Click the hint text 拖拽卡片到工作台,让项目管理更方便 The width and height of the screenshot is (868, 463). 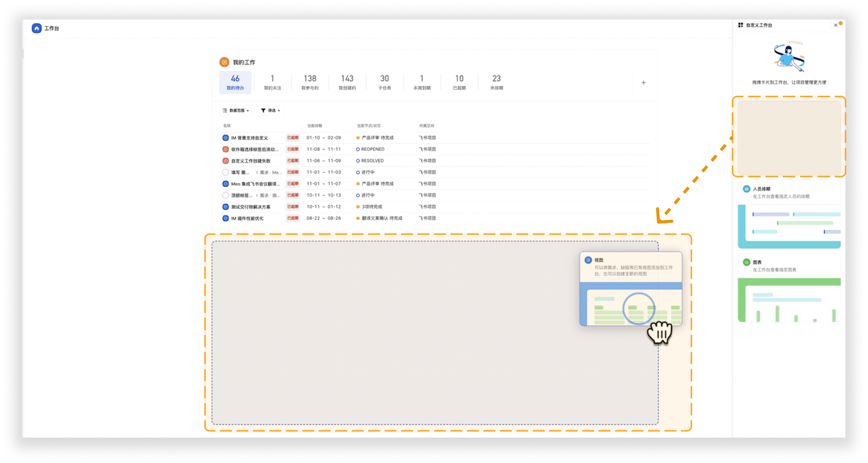(x=789, y=82)
